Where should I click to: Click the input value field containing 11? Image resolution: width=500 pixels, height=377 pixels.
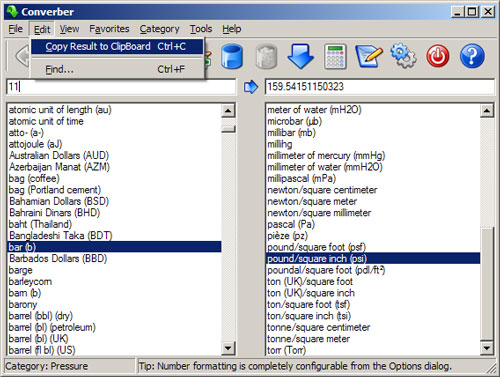(121, 87)
